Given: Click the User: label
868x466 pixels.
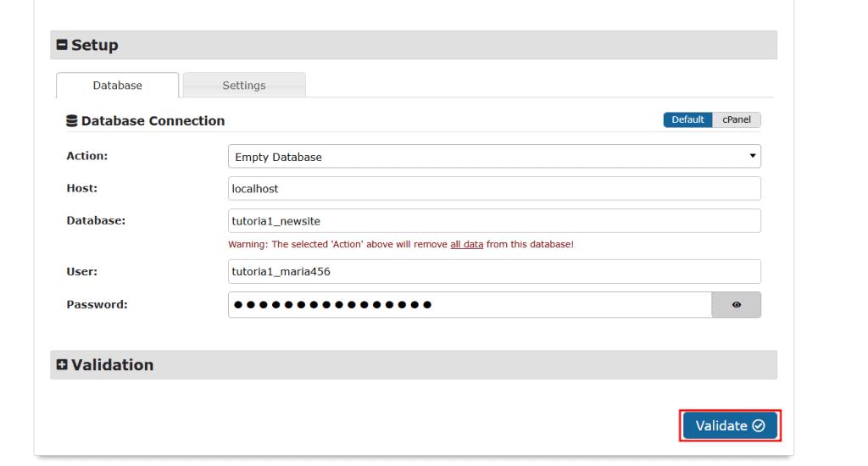Looking at the screenshot, I should 82,271.
